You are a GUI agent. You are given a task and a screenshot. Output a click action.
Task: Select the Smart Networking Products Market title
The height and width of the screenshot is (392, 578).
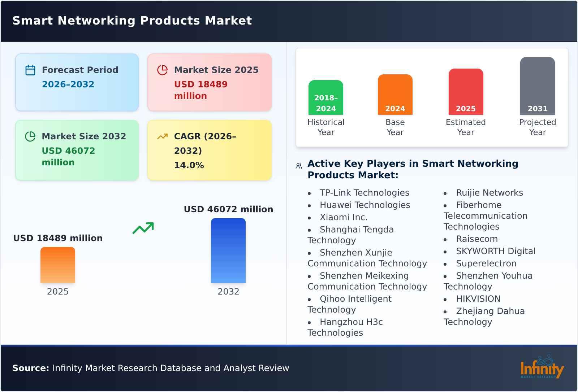coord(132,21)
